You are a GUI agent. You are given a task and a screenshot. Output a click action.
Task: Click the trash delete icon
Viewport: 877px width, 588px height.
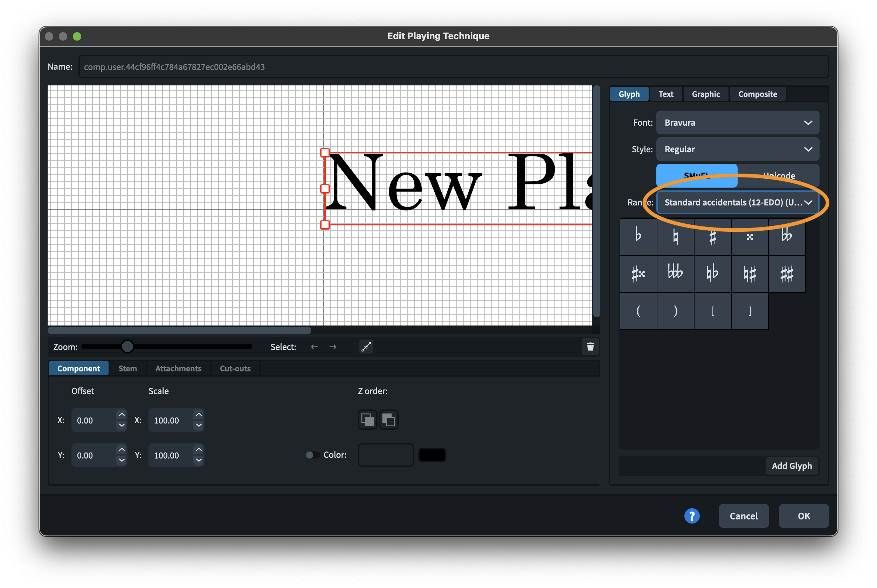click(x=590, y=346)
